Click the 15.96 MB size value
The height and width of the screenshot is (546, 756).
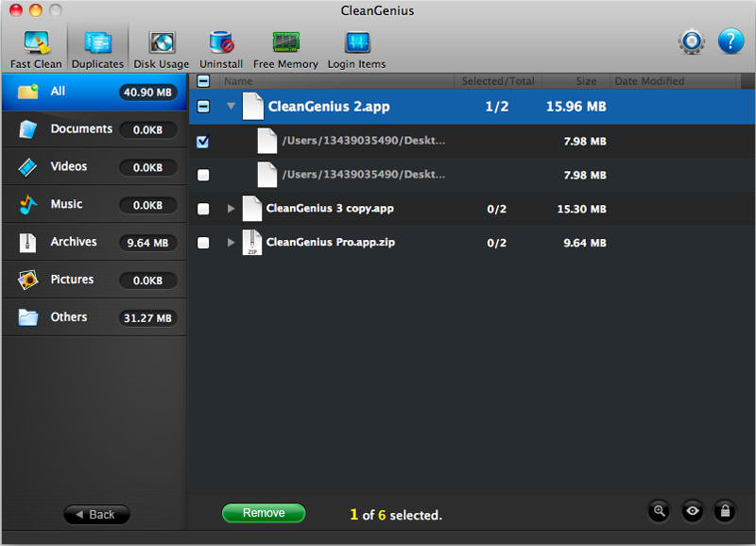[x=576, y=107]
